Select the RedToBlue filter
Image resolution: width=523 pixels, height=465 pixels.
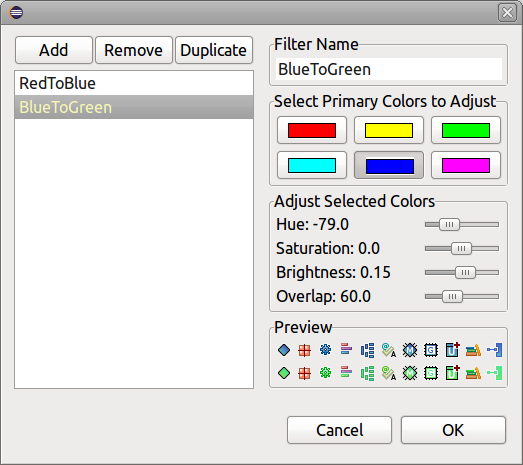(134, 83)
